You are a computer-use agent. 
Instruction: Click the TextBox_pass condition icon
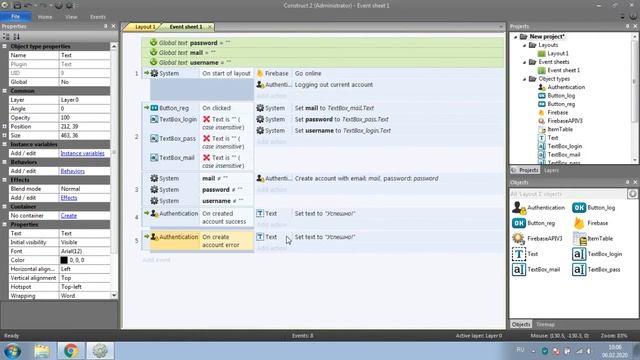point(154,138)
